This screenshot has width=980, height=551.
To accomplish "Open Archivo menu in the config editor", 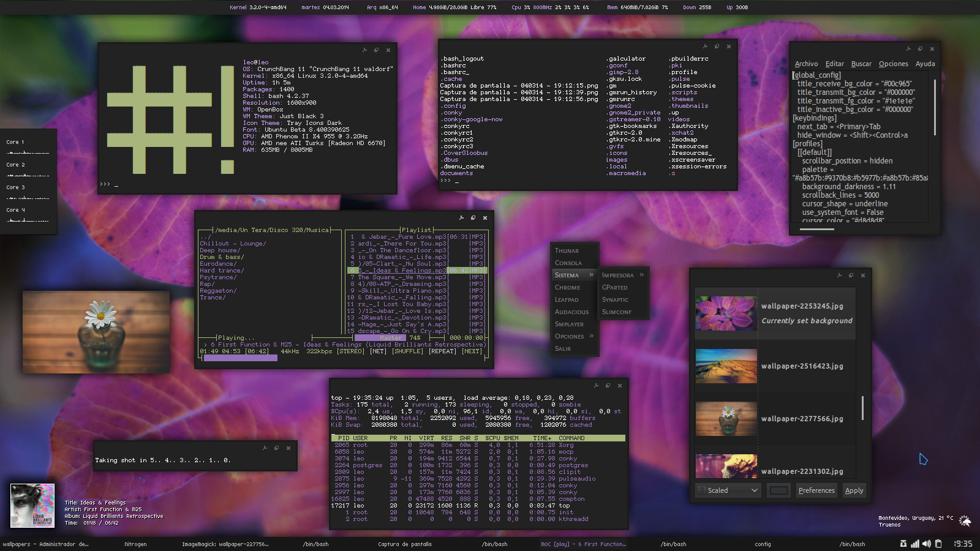I will tap(806, 64).
